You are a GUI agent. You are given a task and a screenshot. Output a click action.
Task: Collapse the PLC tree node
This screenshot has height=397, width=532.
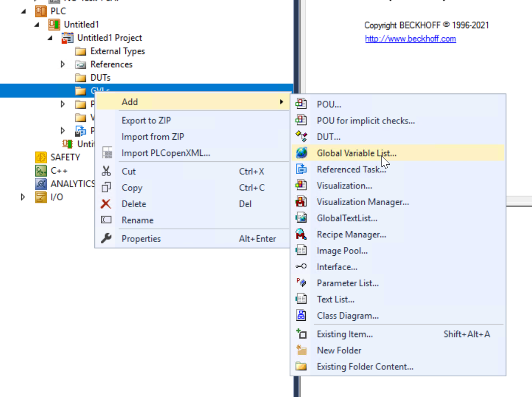click(23, 11)
